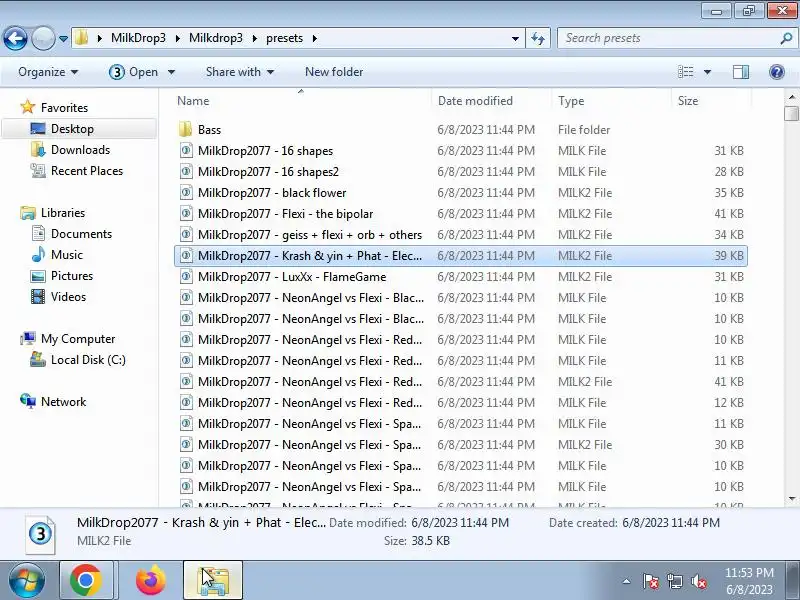800x600 pixels.
Task: Open Videos library
Action: tap(68, 296)
